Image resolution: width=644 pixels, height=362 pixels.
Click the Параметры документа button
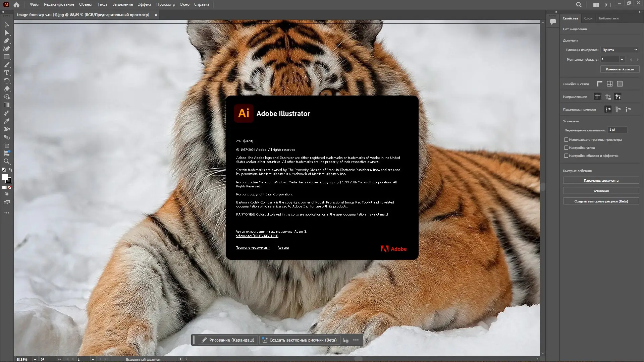pyautogui.click(x=601, y=180)
